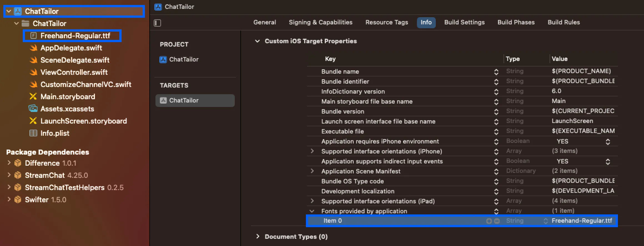The width and height of the screenshot is (644, 246).
Task: Select the StreamChat package icon
Action: 18,175
